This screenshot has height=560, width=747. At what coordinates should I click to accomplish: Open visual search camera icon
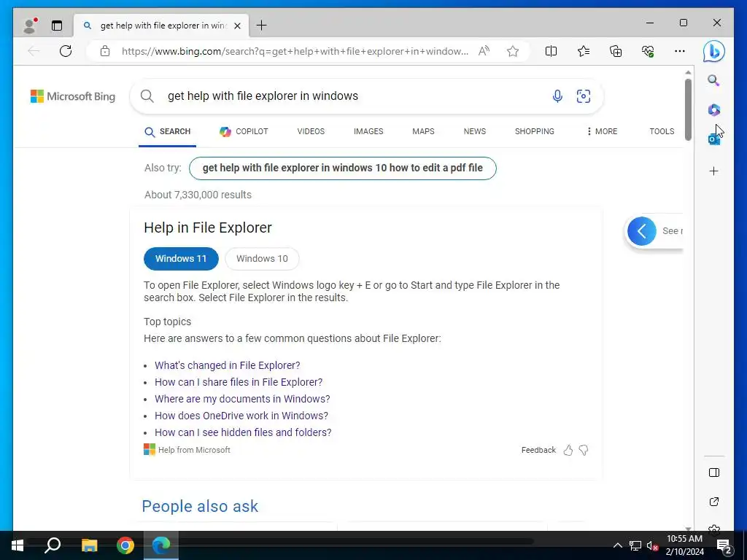583,96
